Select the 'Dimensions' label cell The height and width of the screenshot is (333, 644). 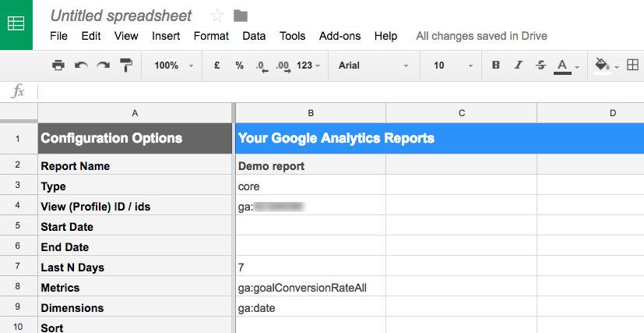(135, 306)
